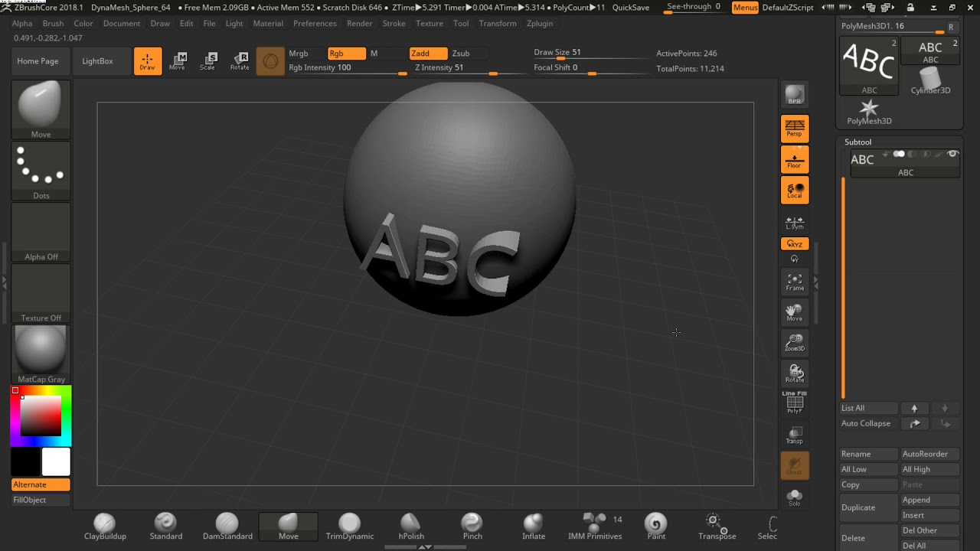Toggle the Floor grid button
The height and width of the screenshot is (551, 980).
pos(795,159)
